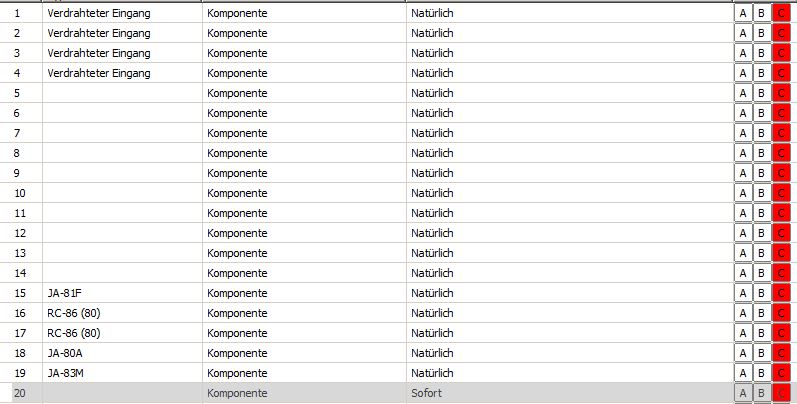The image size is (797, 404).
Task: Open the Sofort reaction dropdown in row 20
Action: pos(568,393)
